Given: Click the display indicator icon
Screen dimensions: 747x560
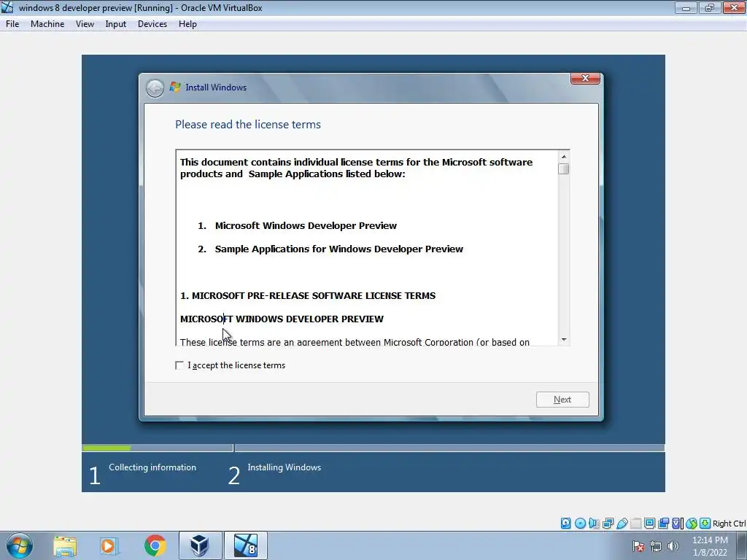Looking at the screenshot, I should point(649,524).
